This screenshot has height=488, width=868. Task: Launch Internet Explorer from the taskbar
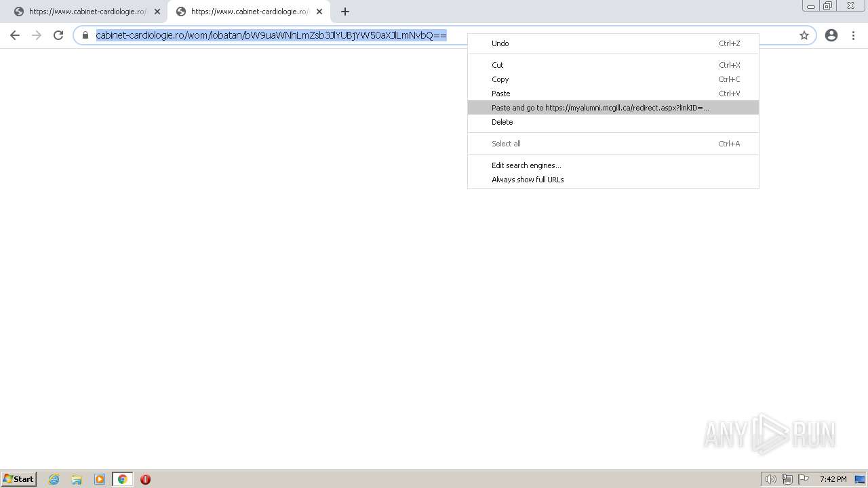tap(54, 479)
